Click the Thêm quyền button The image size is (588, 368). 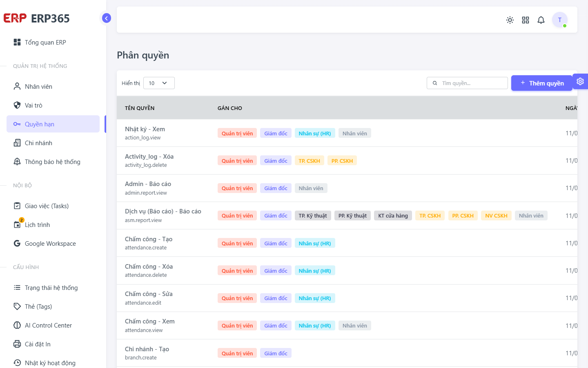pos(542,83)
